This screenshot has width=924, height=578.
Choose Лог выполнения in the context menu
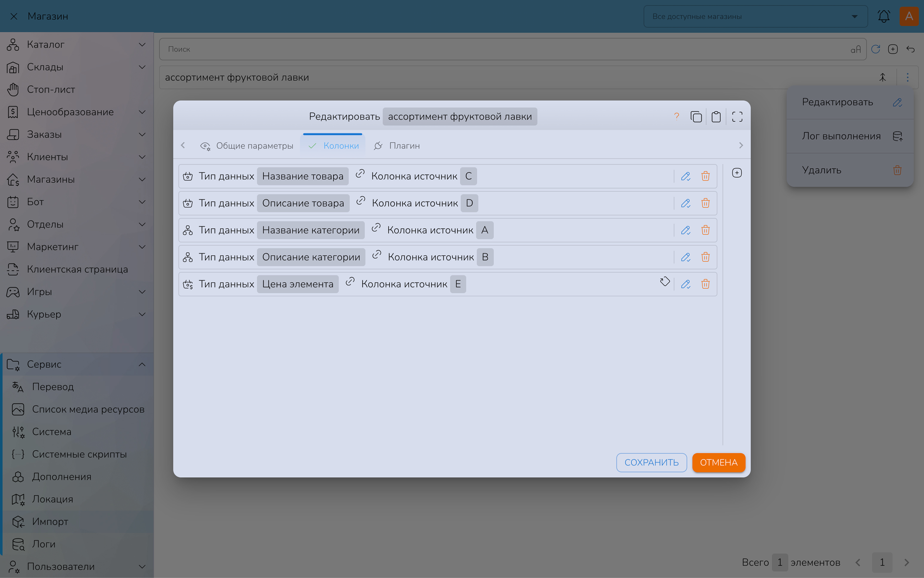pos(850,136)
